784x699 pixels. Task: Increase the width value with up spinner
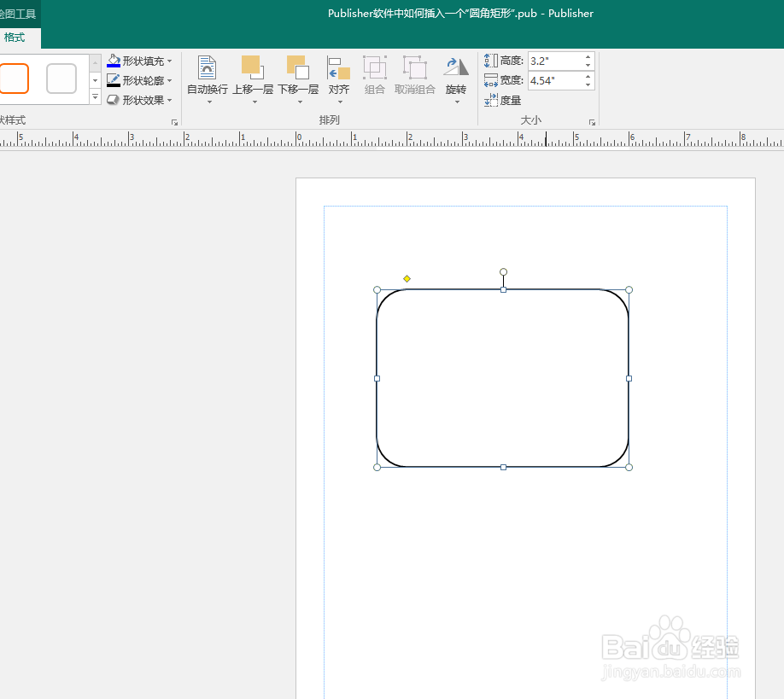[x=588, y=77]
